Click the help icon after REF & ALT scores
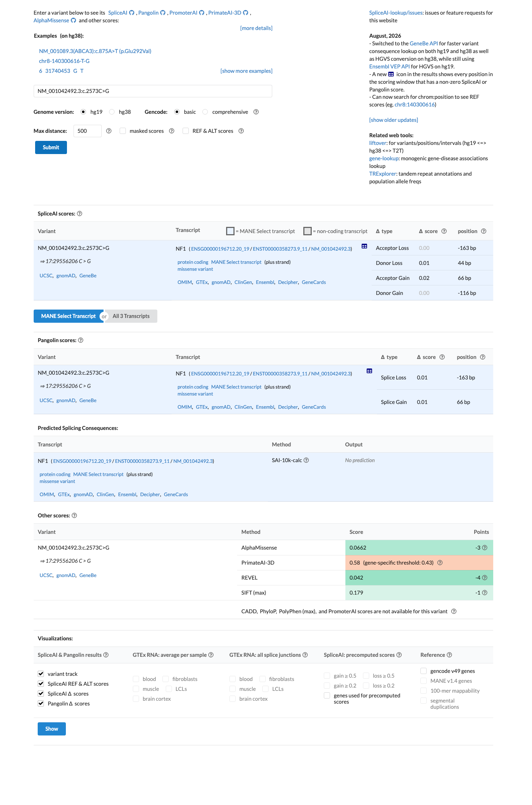Viewport: 532px width, 805px height. tap(241, 131)
